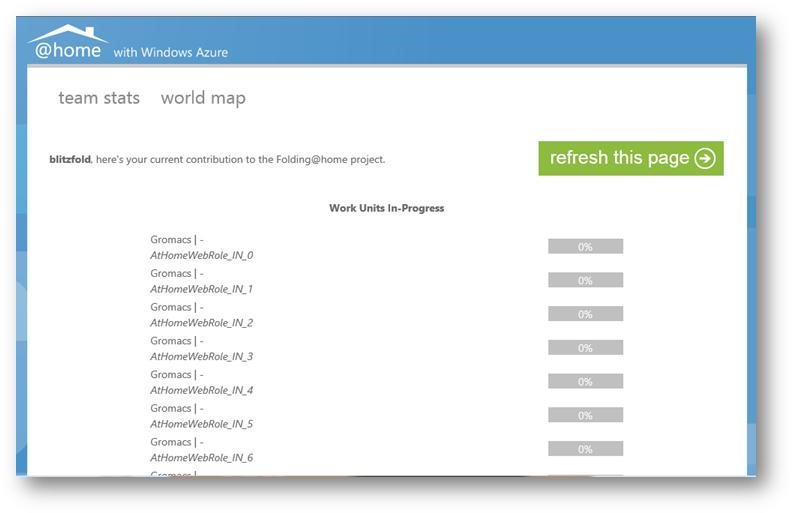The width and height of the screenshot is (792, 513).
Task: Click progress bar for AtHomeWebRole_IN_1
Action: coord(585,280)
